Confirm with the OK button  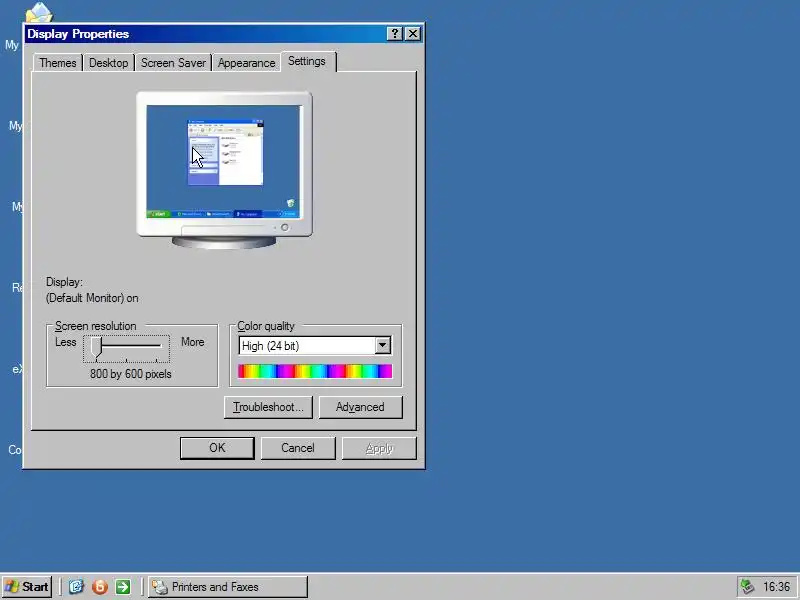click(x=217, y=448)
